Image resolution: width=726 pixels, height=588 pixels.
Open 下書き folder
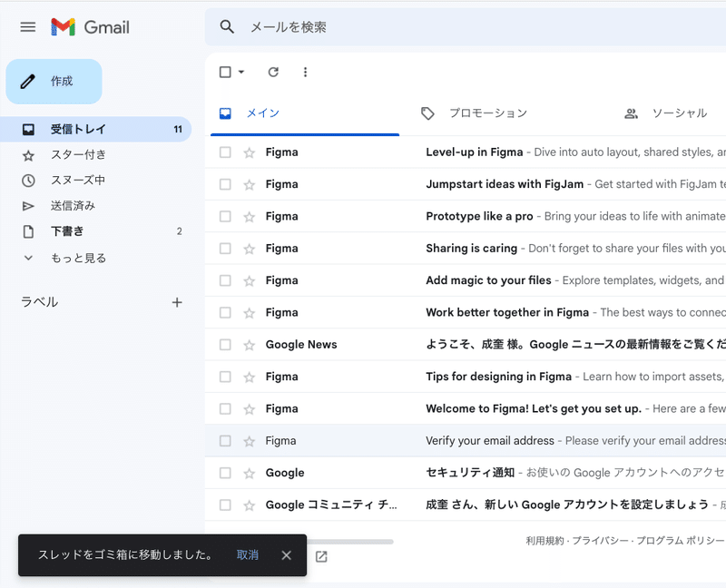point(96,231)
